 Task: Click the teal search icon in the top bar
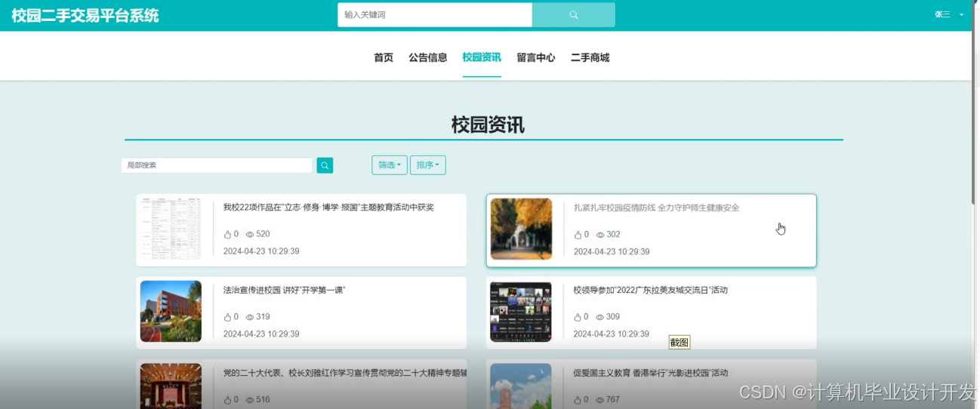pyautogui.click(x=574, y=15)
